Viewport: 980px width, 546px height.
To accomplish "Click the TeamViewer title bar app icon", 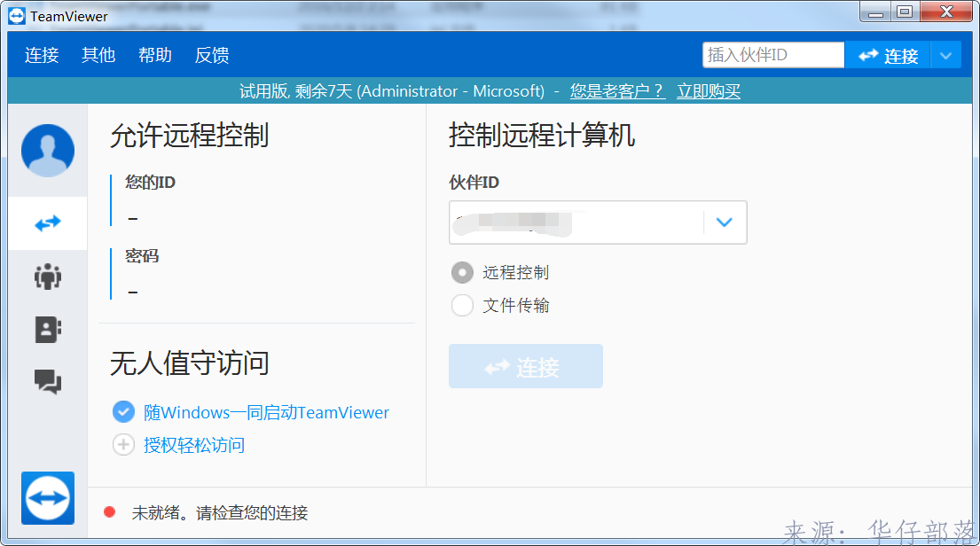I will pos(18,16).
